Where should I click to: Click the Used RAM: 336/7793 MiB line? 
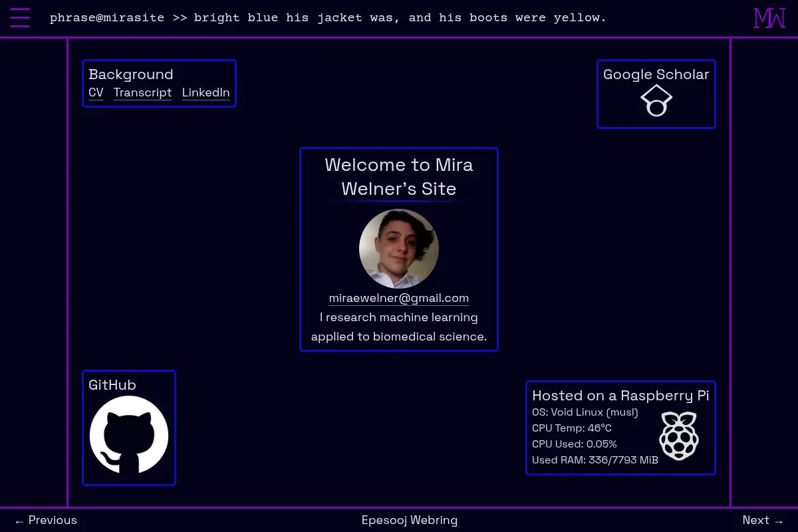point(595,460)
